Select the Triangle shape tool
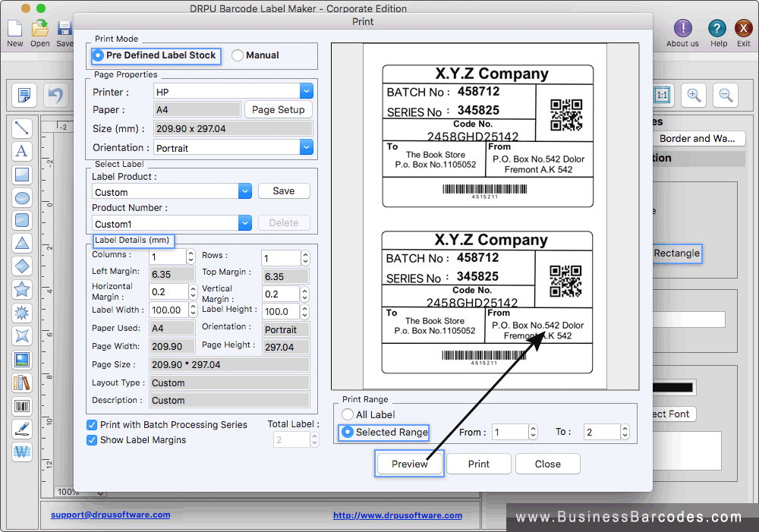This screenshot has width=759, height=532. tap(22, 244)
